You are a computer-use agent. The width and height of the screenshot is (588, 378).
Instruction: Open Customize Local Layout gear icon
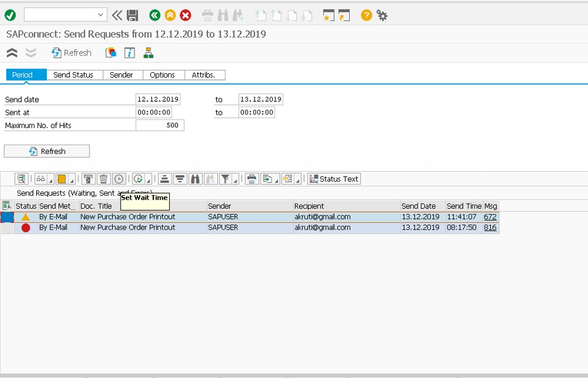point(382,15)
